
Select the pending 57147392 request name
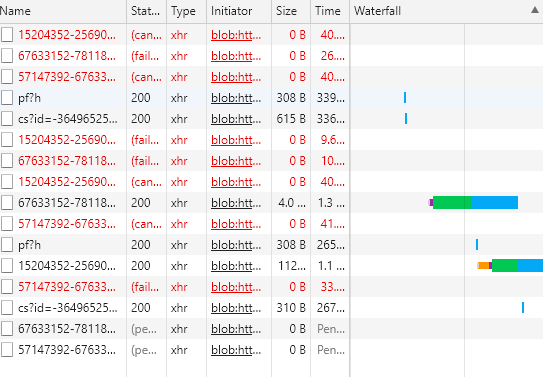click(67, 350)
